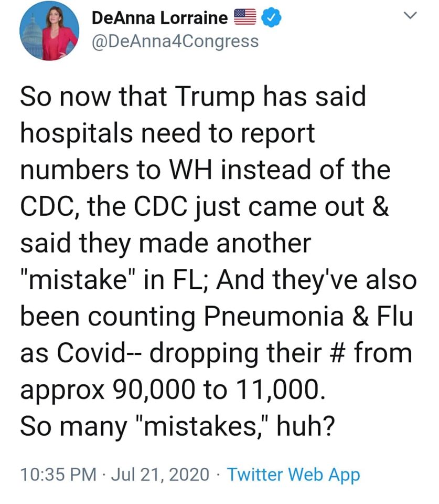Viewport: 439px width, 504px height.
Task: Click the first line mentioning Trump
Action: click(x=193, y=96)
